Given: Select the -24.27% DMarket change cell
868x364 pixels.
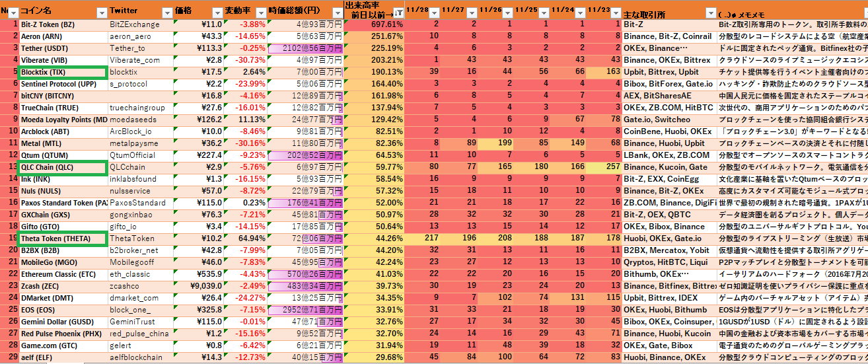Looking at the screenshot, I should [x=246, y=298].
